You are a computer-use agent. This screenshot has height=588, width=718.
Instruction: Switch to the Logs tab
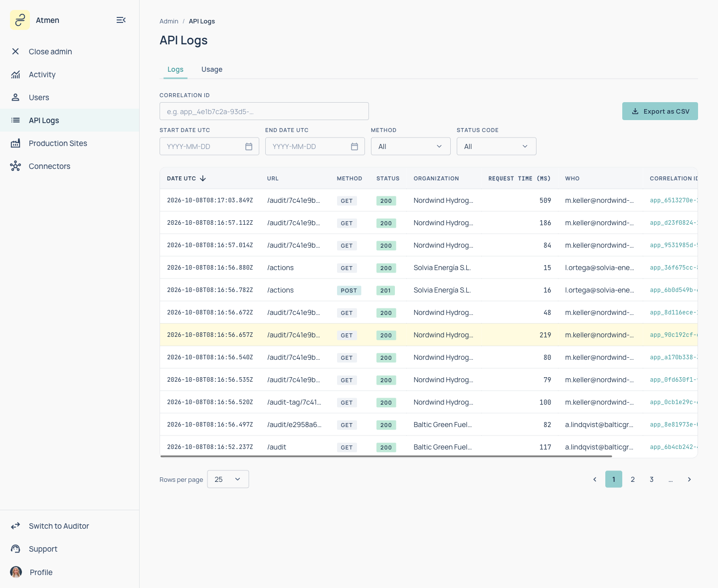(x=176, y=69)
